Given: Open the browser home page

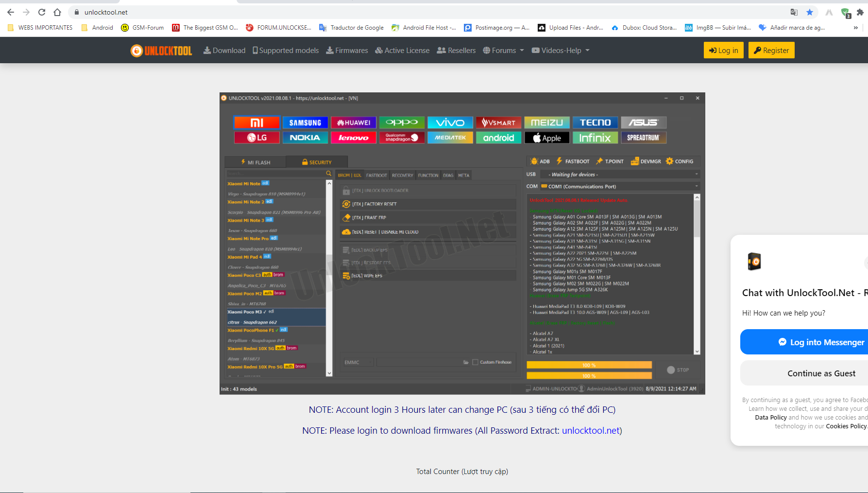Looking at the screenshot, I should [57, 12].
